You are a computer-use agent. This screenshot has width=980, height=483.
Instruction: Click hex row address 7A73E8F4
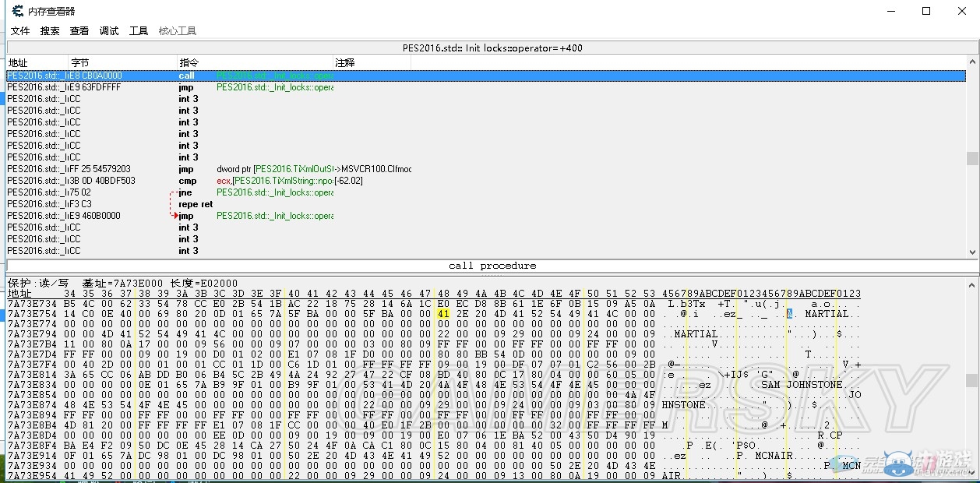(x=31, y=446)
